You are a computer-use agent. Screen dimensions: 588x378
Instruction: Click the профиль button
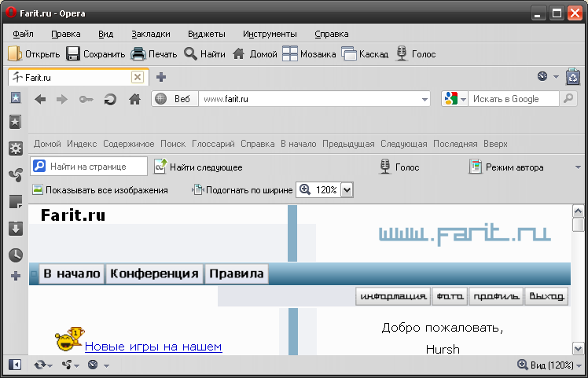(x=496, y=296)
